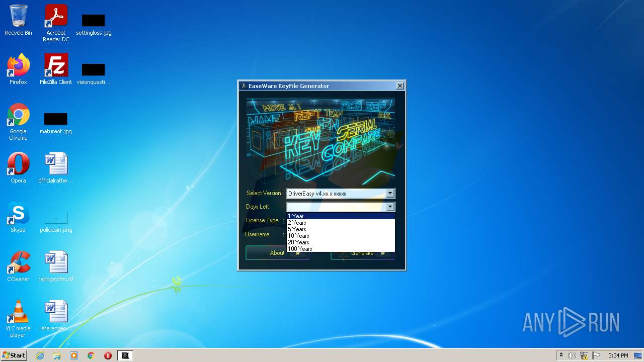Select officialrathe... Word document

click(x=56, y=167)
